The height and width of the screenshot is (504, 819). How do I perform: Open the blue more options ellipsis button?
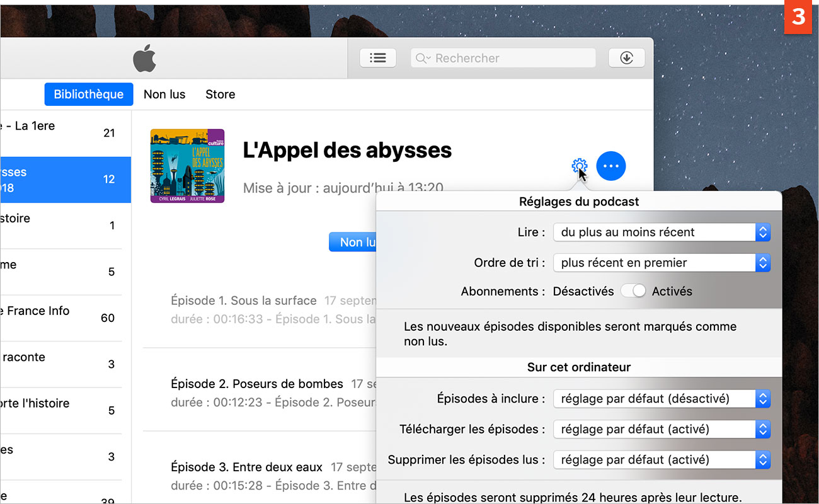tap(610, 166)
